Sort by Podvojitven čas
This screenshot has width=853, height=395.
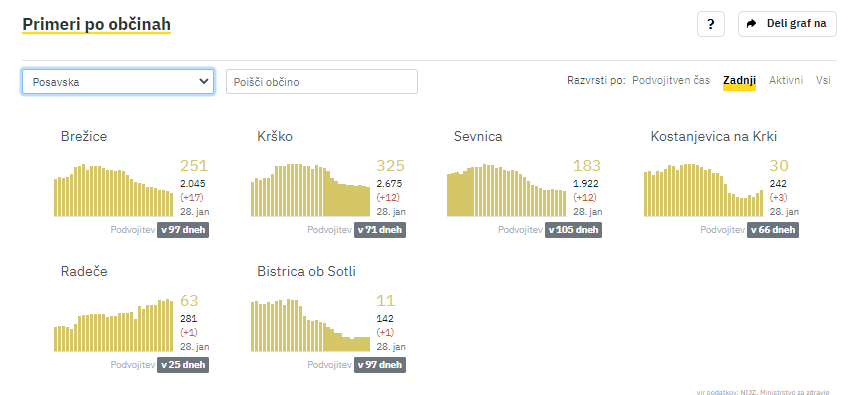coord(671,81)
